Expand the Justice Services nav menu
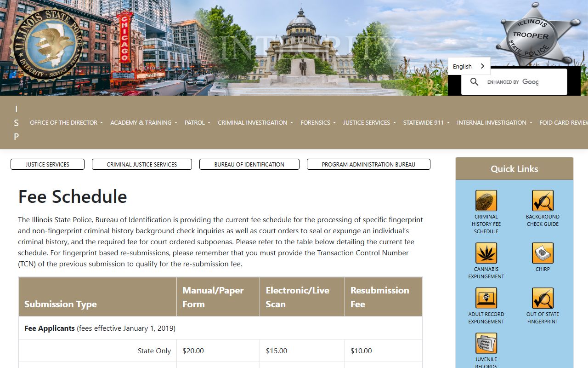The image size is (588, 368). (x=369, y=122)
